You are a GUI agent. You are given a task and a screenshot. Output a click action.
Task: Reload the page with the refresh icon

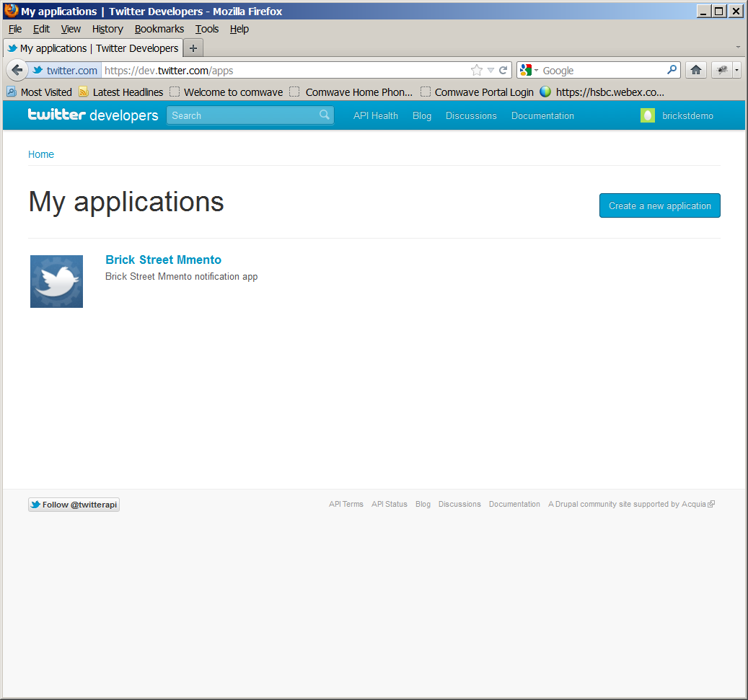coord(503,70)
